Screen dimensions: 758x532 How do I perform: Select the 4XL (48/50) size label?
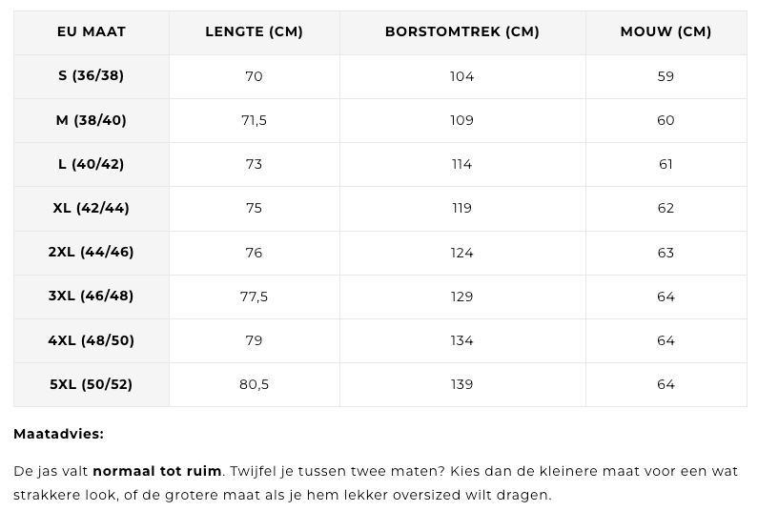(92, 340)
